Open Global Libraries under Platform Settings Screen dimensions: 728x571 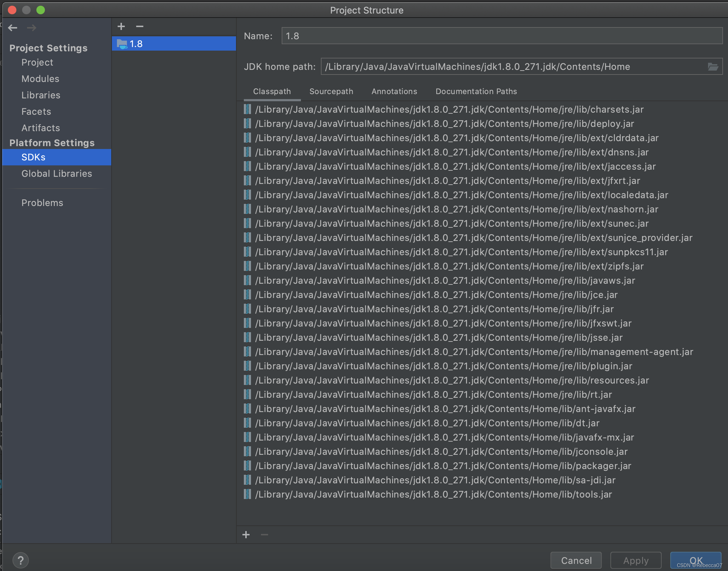coord(57,174)
